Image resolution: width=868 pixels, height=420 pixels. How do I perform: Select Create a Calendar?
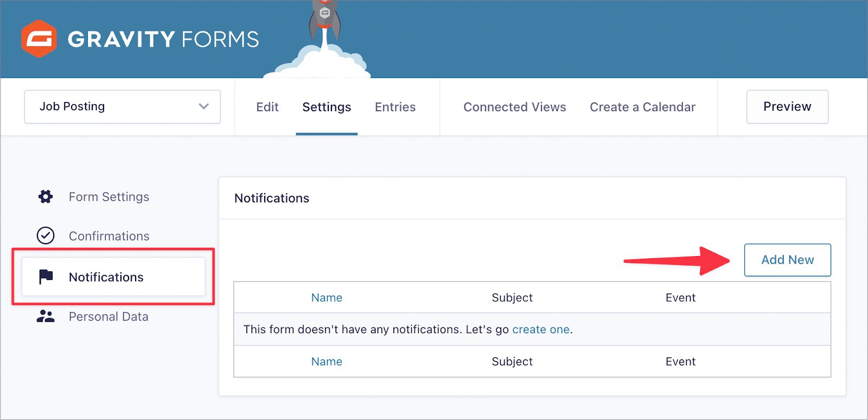click(642, 107)
